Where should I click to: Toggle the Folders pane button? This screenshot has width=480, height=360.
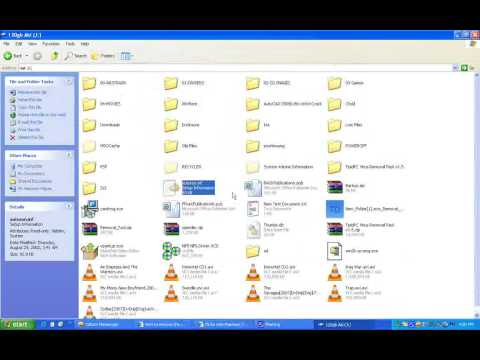click(103, 56)
